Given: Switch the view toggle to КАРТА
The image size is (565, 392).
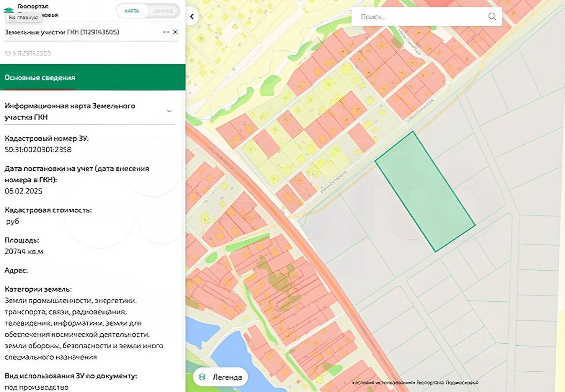Looking at the screenshot, I should click(x=132, y=11).
